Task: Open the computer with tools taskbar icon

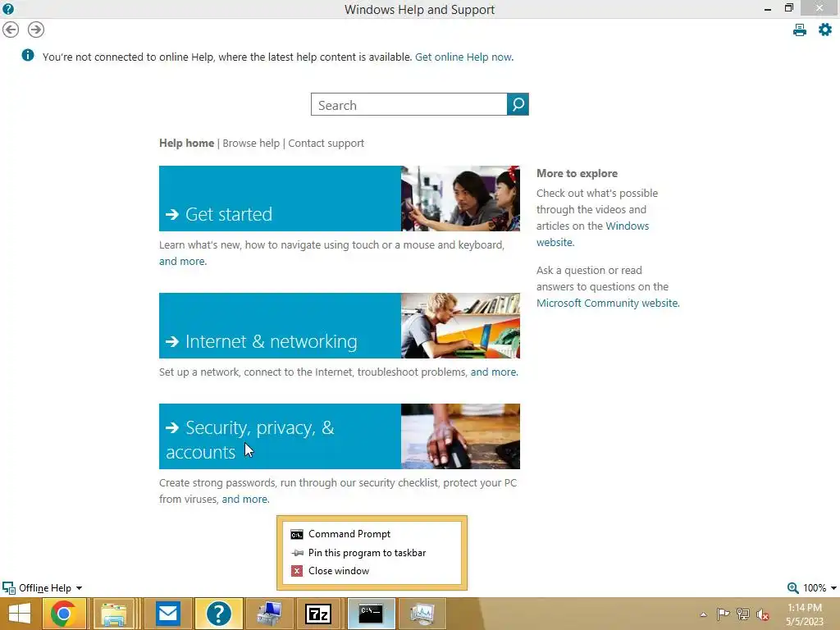Action: tap(269, 614)
